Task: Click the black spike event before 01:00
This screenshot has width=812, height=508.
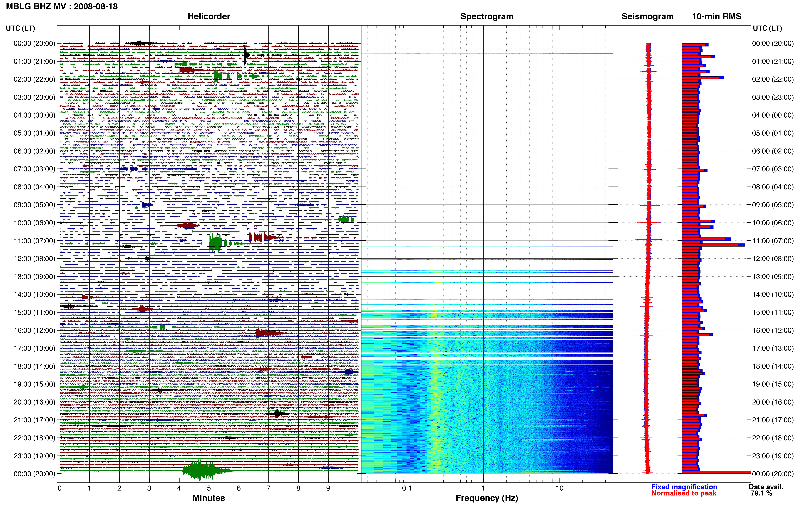Action: tap(246, 54)
